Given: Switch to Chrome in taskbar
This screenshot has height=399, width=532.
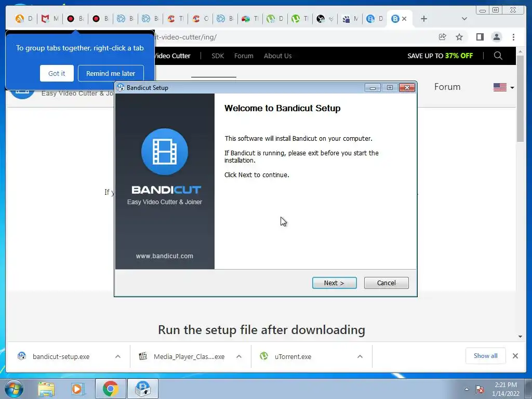Looking at the screenshot, I should 111,389.
